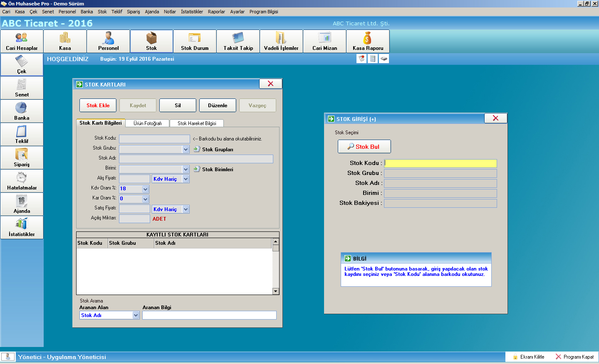
Task: Click the Stok Grubu column header
Action: click(x=131, y=243)
